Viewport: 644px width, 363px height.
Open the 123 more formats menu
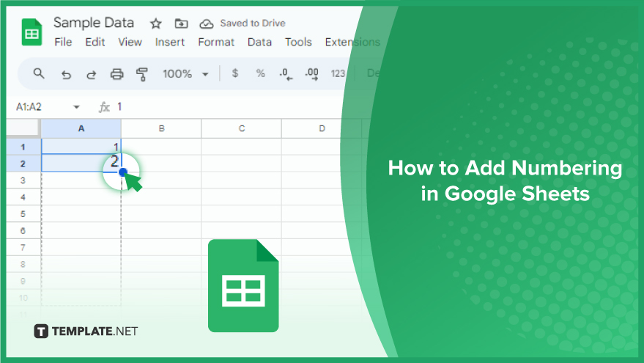[x=338, y=73]
